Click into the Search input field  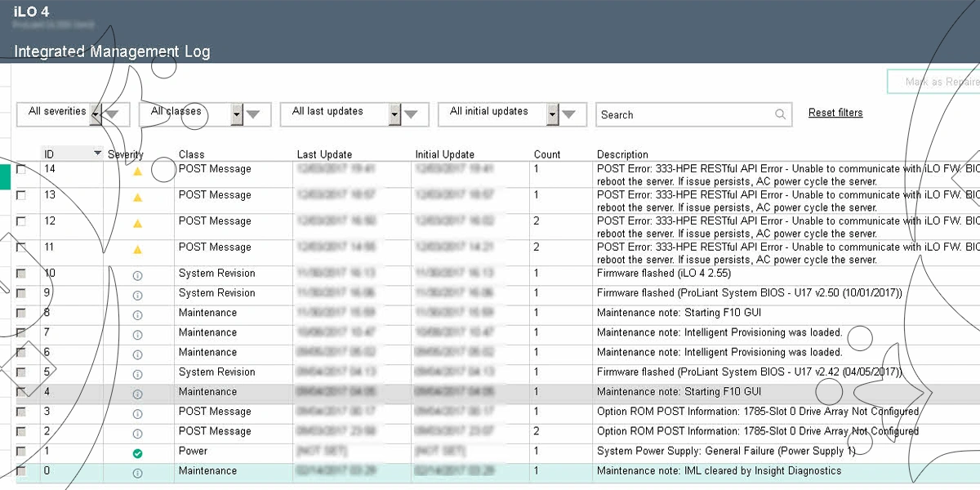tap(684, 115)
